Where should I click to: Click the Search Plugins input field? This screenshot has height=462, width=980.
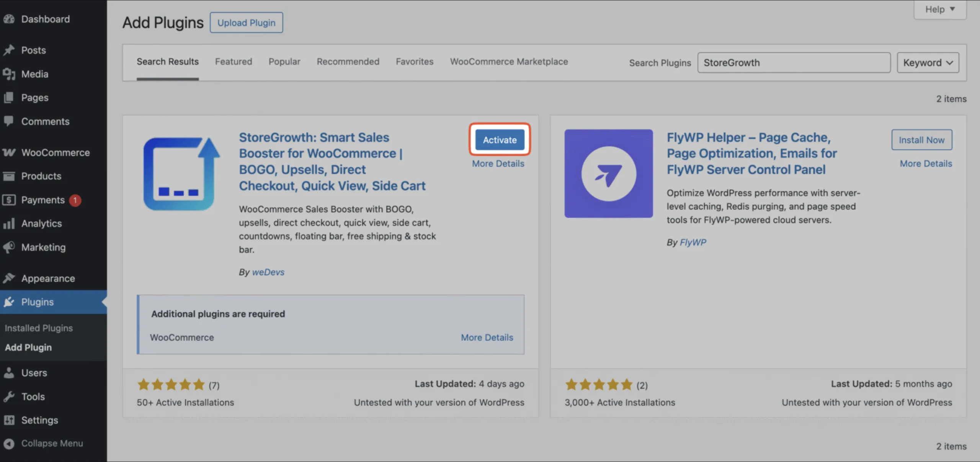(x=794, y=62)
